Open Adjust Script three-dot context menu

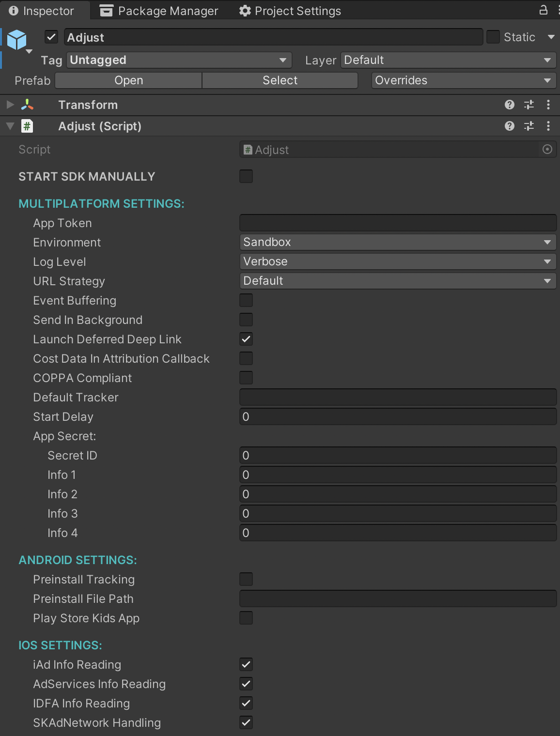point(548,126)
